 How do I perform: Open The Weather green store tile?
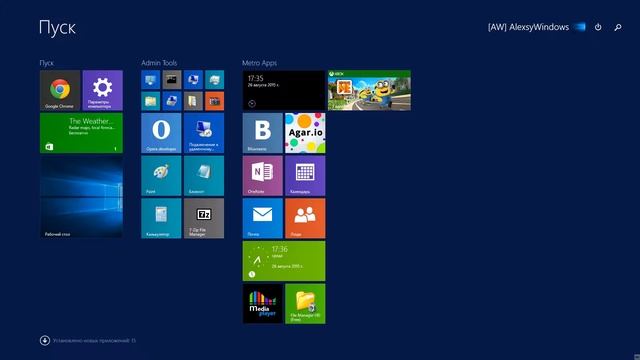[81, 133]
